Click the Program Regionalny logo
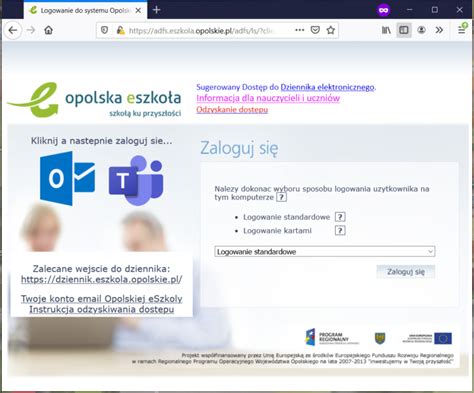This screenshot has width=474, height=393. click(332, 337)
